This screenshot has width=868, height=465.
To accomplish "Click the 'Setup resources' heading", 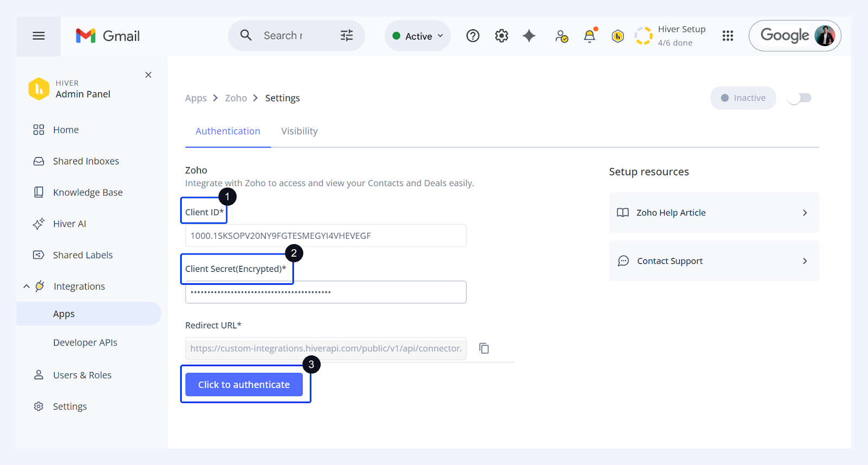I will [x=649, y=172].
